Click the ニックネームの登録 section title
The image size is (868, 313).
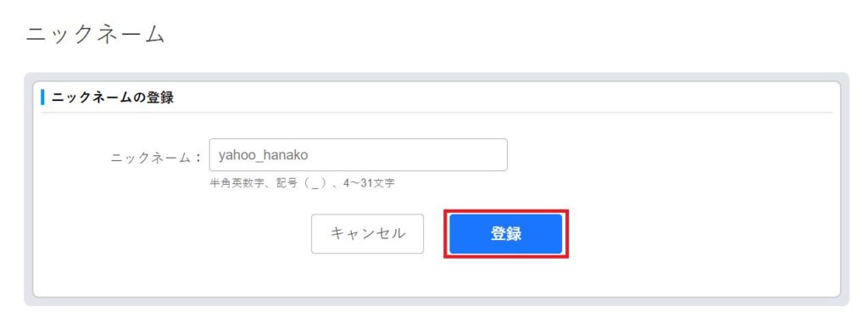113,98
